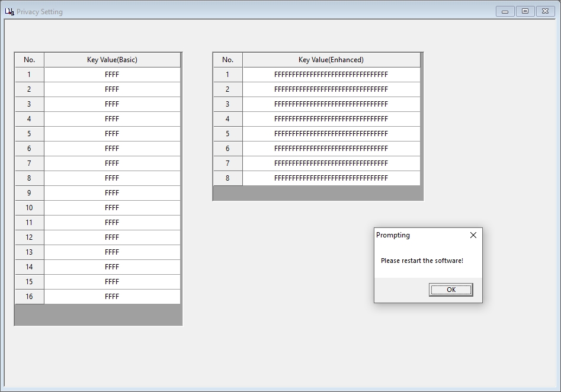Screen dimensions: 561x392
Task: Select the Enhanced key value in row 8
Action: (331, 178)
